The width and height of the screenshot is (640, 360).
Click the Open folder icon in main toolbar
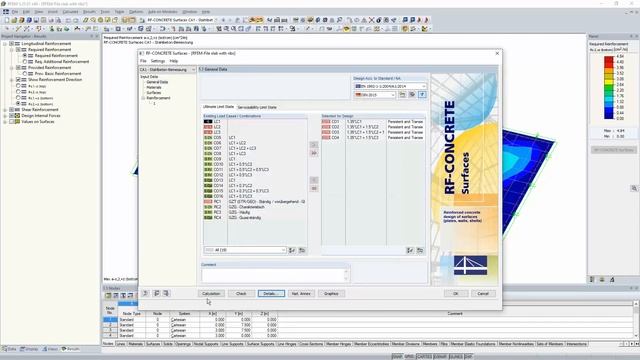coord(14,20)
